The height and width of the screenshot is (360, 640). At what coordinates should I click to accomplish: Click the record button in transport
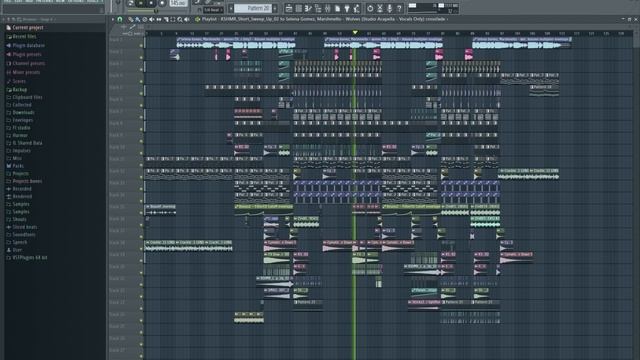(x=162, y=3)
